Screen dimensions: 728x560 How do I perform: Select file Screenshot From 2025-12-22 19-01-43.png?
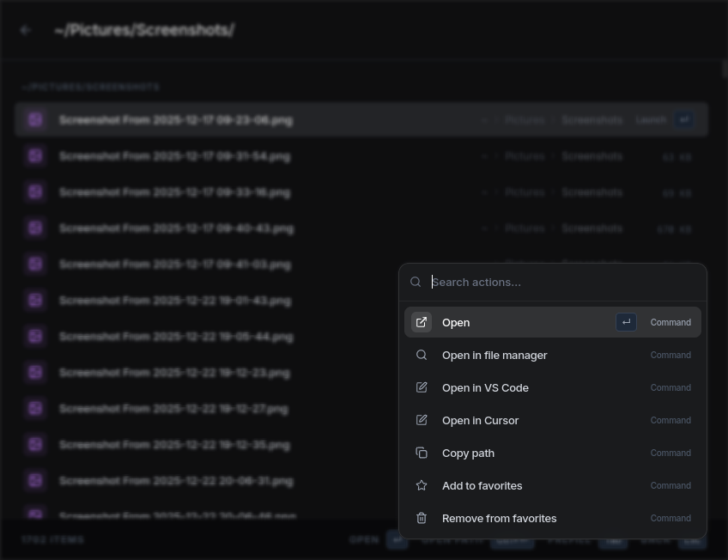pyautogui.click(x=207, y=301)
